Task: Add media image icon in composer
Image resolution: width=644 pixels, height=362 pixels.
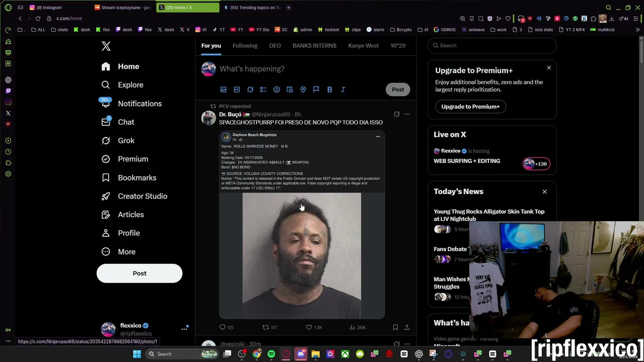Action: pos(223,89)
